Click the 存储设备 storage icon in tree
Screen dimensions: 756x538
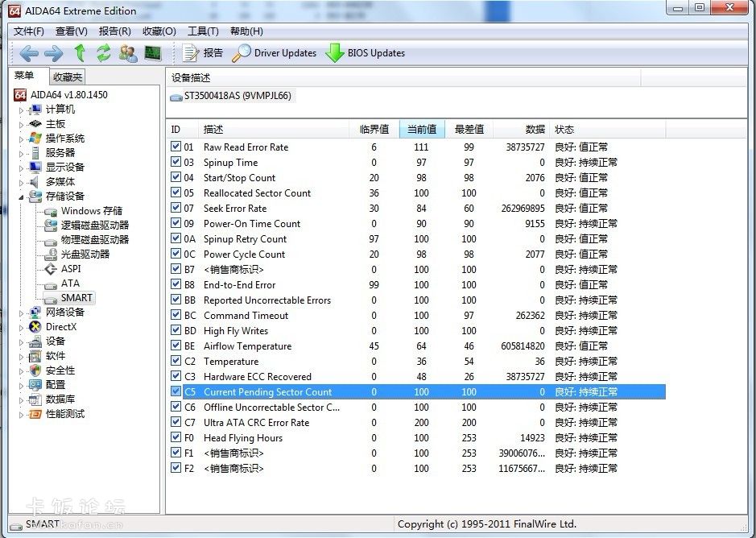tap(35, 197)
